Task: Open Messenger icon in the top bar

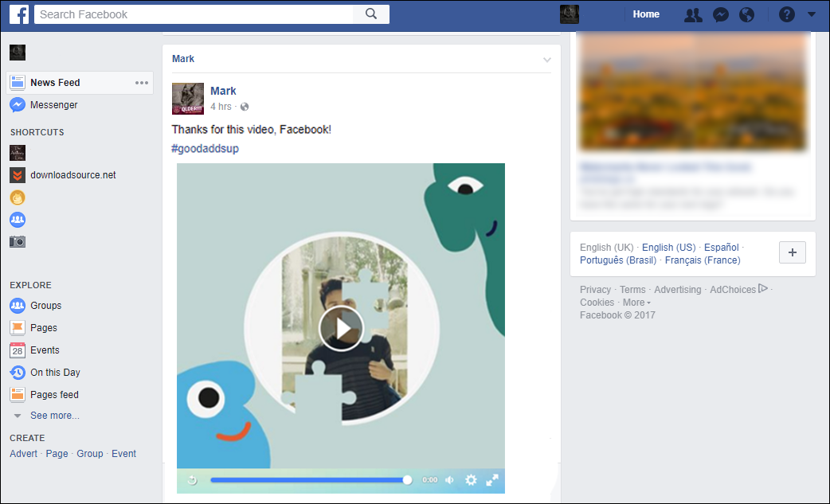Action: (720, 15)
